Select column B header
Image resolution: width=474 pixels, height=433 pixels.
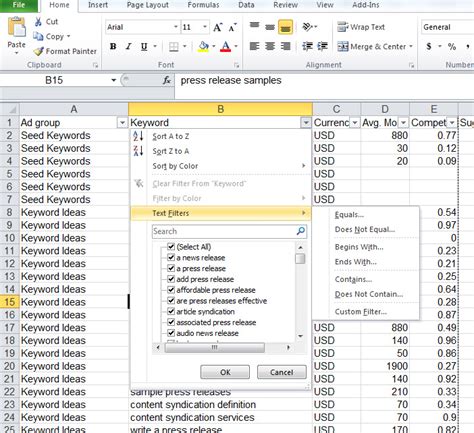tap(220, 109)
